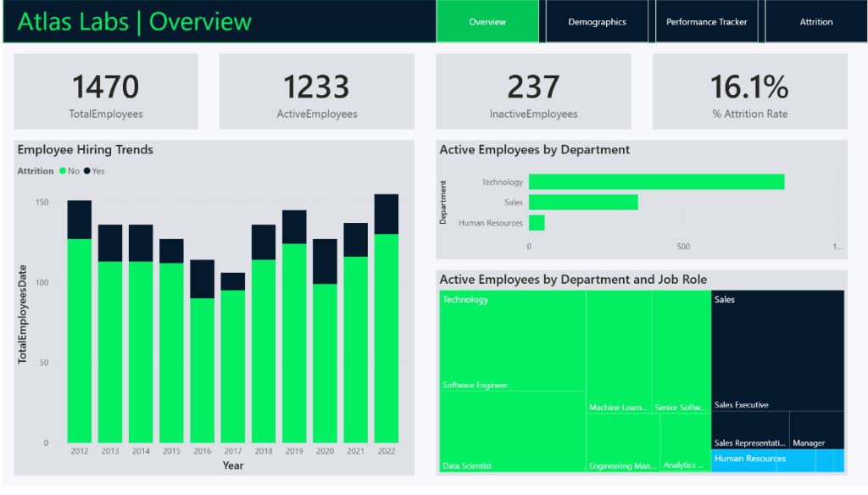Viewport: 868px width, 495px height.
Task: Select the Technology bar in department chart
Action: (656, 181)
